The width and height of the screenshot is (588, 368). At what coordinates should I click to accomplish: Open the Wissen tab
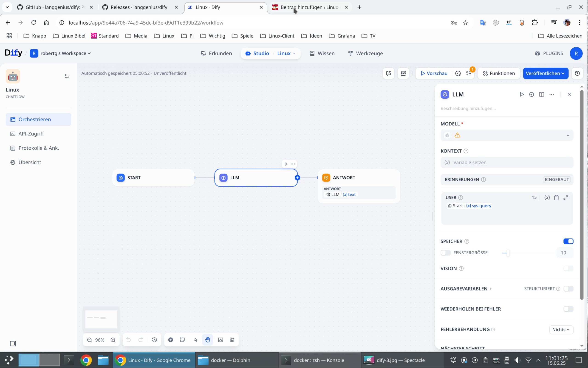(322, 53)
